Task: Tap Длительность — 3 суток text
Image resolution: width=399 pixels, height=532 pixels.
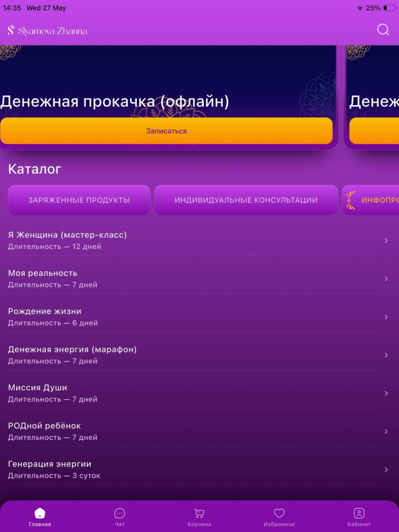Action: click(x=54, y=476)
